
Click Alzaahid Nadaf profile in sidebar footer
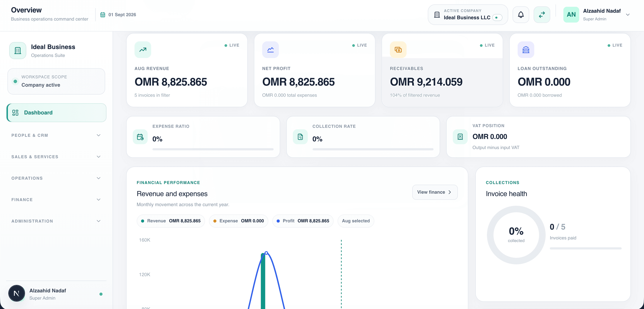(57, 294)
